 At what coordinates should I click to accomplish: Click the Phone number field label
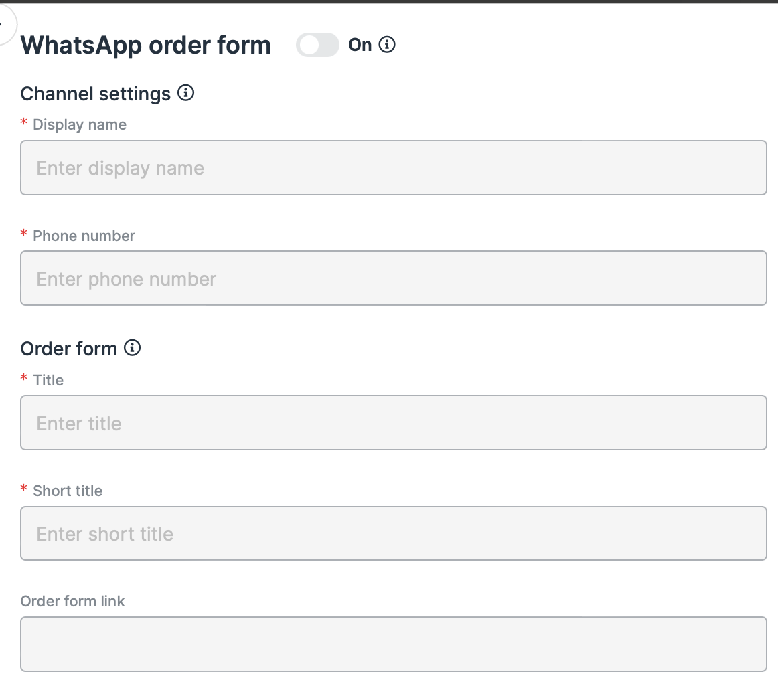pos(84,236)
